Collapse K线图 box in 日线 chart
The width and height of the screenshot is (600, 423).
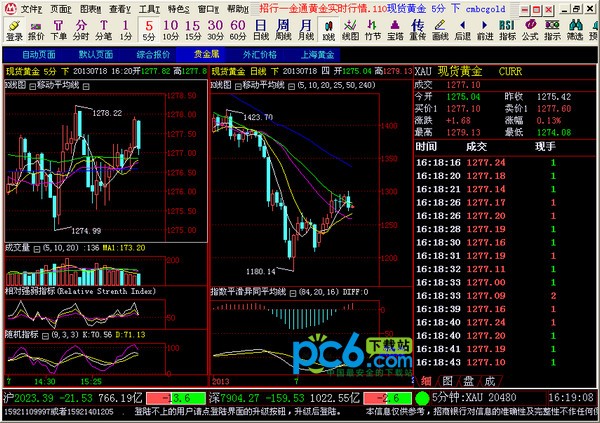(x=238, y=86)
